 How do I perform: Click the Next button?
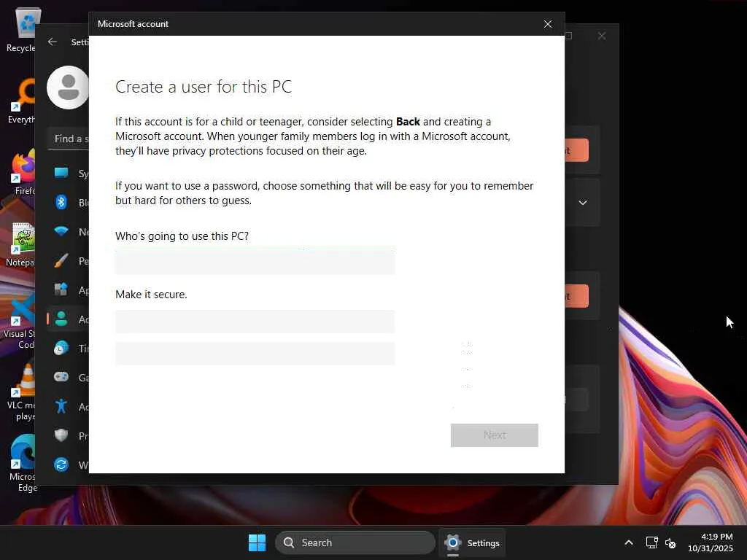[494, 435]
